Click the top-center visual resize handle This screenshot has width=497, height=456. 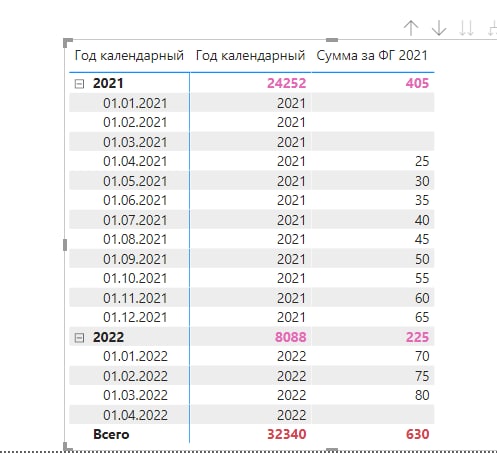click(332, 40)
